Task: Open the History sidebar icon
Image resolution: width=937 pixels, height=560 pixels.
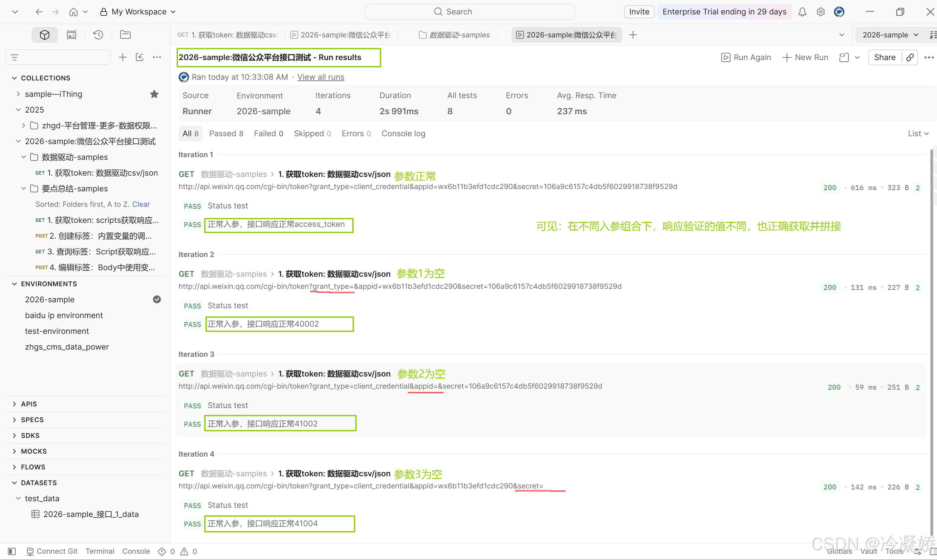Action: (x=98, y=35)
